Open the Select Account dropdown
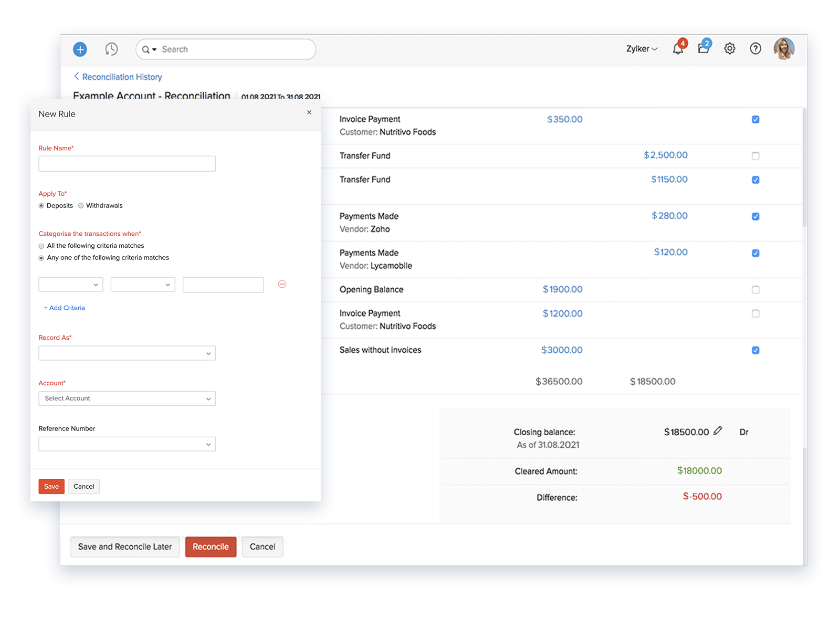 127,398
